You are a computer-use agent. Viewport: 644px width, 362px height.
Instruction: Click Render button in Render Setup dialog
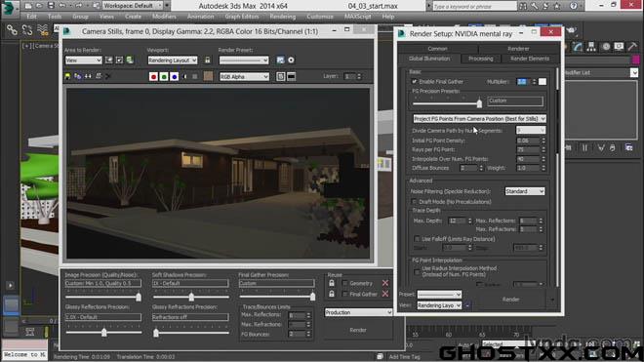510,300
